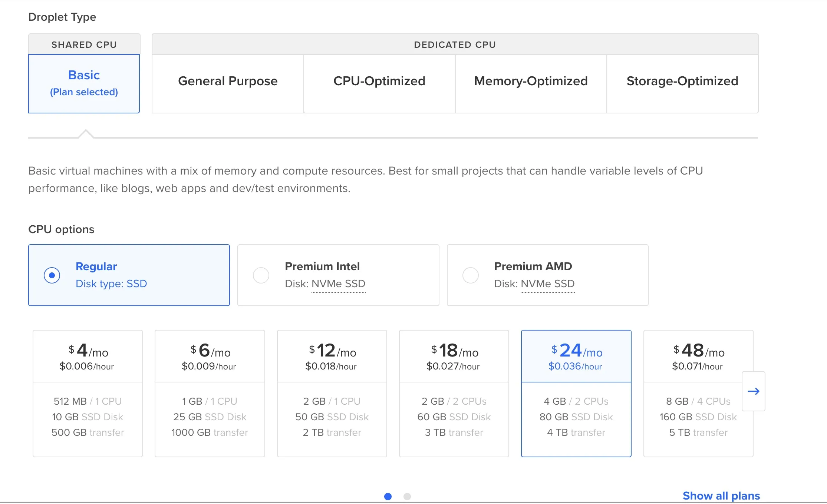This screenshot has height=504, width=827.
Task: Choose the $6/mo plan with 1 GB RAM
Action: tap(210, 393)
